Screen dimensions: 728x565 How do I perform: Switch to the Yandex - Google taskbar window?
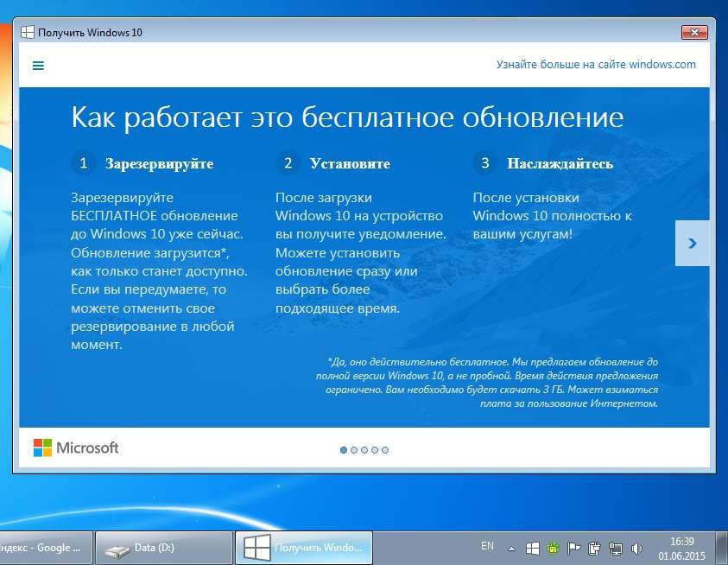pyautogui.click(x=46, y=549)
